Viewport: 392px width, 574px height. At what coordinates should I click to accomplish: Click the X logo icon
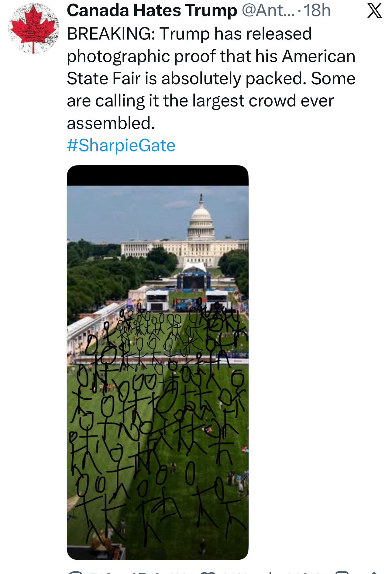(374, 11)
